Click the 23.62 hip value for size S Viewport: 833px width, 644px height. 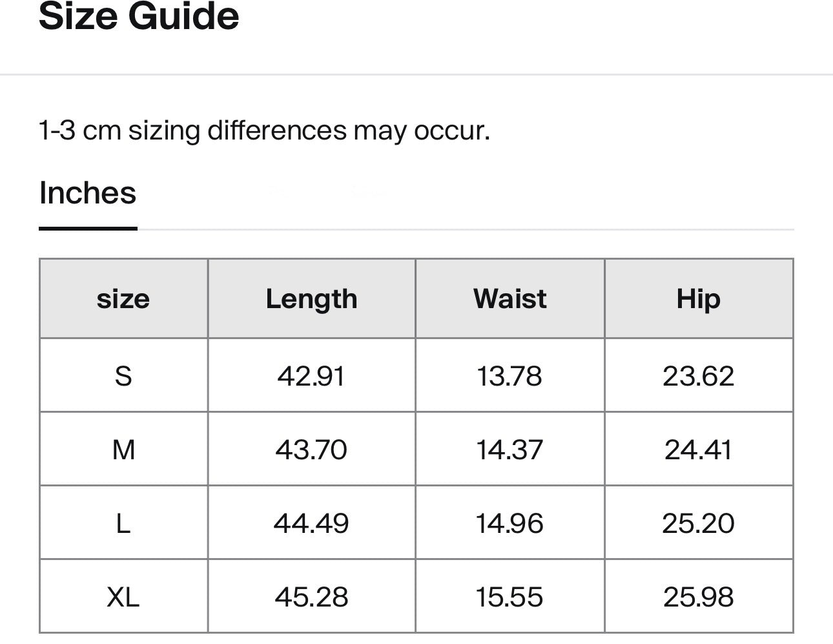click(x=699, y=375)
